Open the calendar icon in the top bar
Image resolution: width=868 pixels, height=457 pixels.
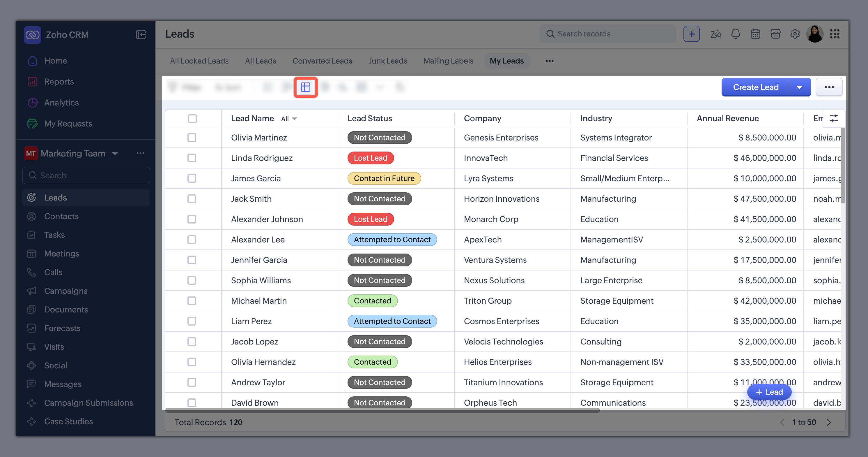[x=755, y=34]
